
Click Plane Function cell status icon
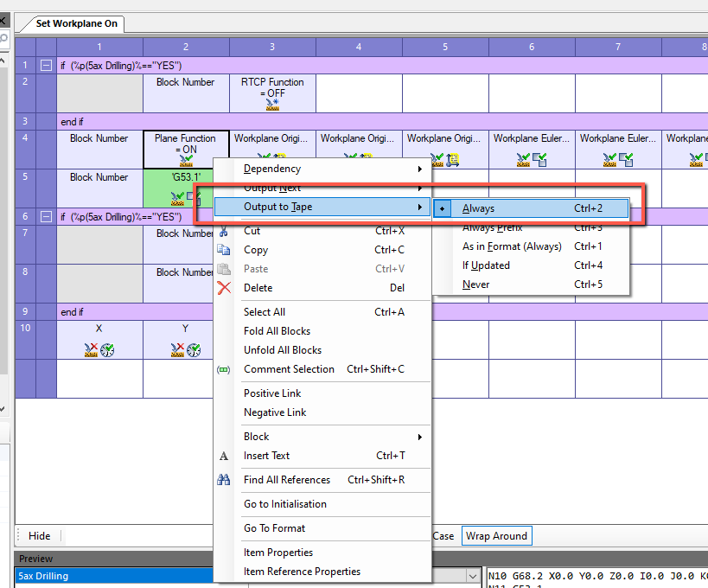[186, 160]
